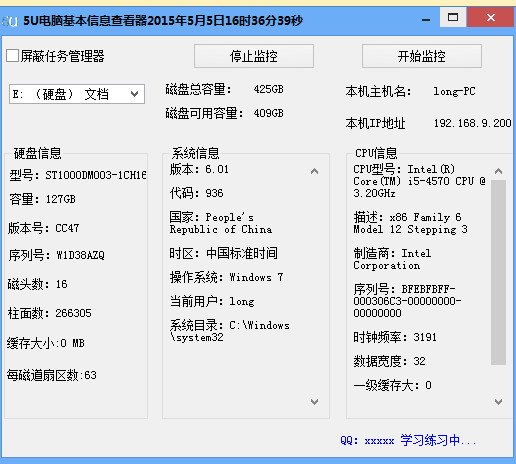Viewport: 516px width, 464px height.
Task: Click the hard disk 型号 ST1000DM003 label
Action: pyautogui.click(x=78, y=175)
